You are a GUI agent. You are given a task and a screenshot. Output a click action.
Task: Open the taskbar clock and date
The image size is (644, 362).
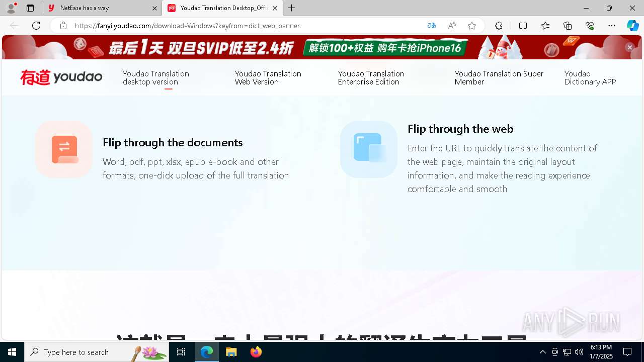point(601,352)
